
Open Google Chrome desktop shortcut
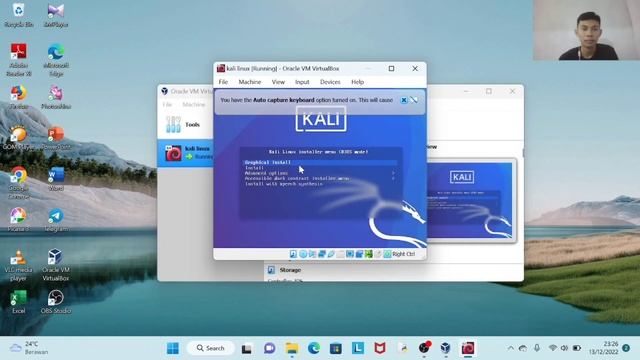coord(18,183)
